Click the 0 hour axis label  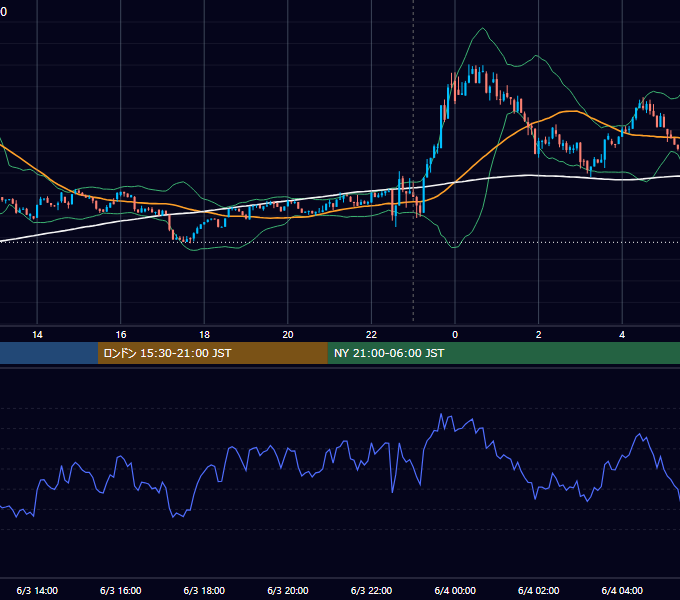point(455,335)
